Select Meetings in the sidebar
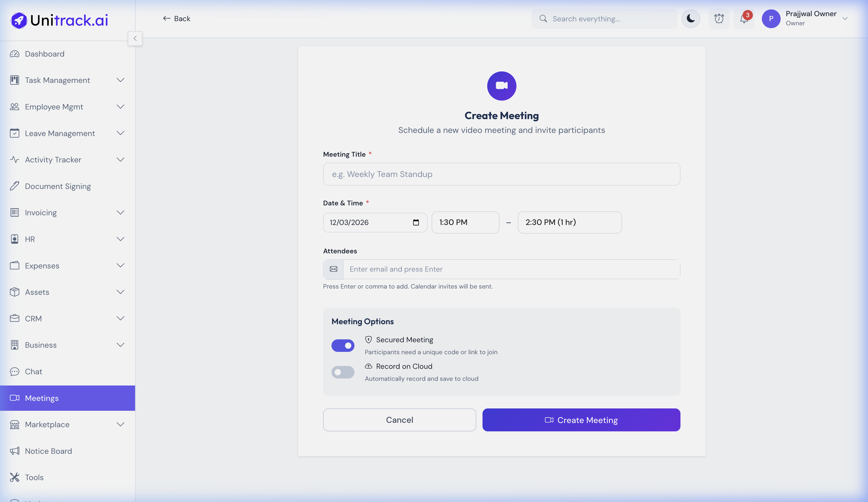Screen dimensions: 868x502 (x=42, y=398)
